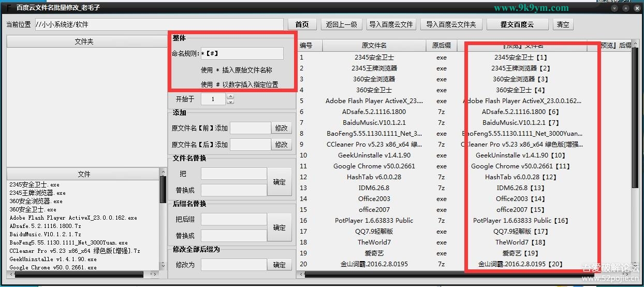Click IDM6.26.8 in 原文件名 column
Viewport: 644px width, 287px height.
374,188
